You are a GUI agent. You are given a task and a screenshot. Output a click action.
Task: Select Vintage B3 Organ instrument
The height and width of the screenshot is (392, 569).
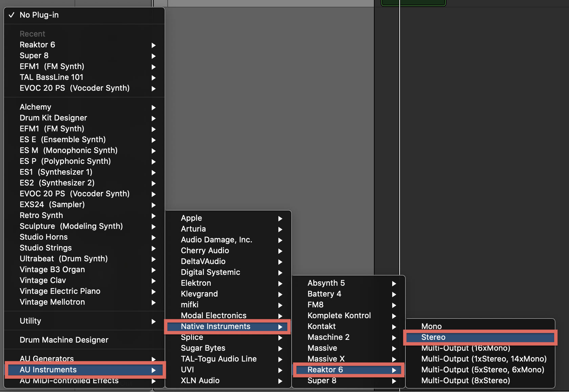(x=52, y=269)
